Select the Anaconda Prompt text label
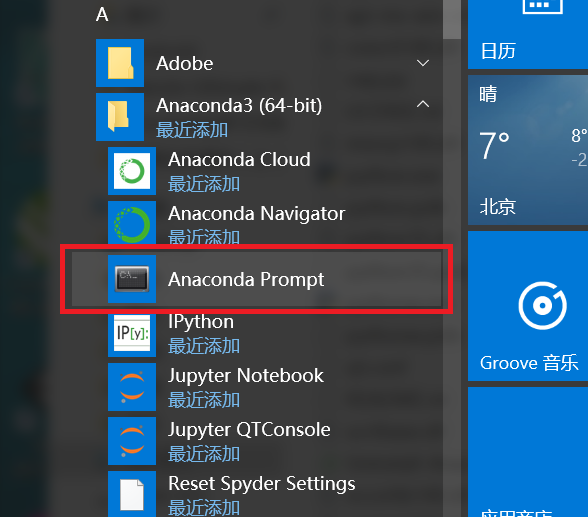This screenshot has height=517, width=588. 246,280
